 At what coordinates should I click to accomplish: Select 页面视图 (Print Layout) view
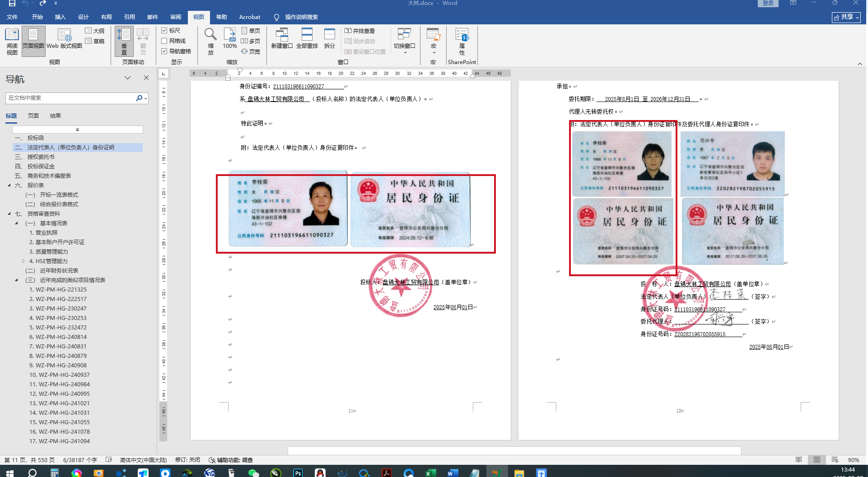pos(33,41)
